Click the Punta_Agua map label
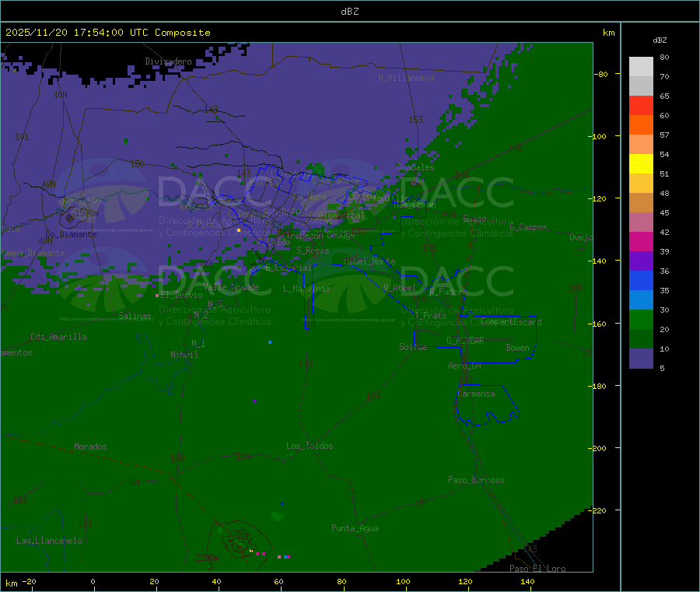Screen dimensions: 700x592 coord(355,528)
